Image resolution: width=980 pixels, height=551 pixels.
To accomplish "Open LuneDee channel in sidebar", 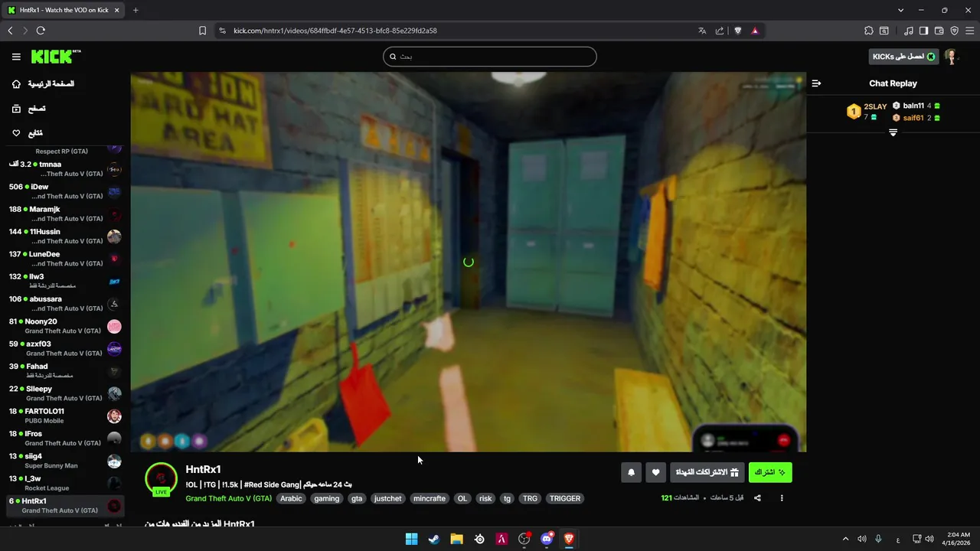I will [x=65, y=259].
